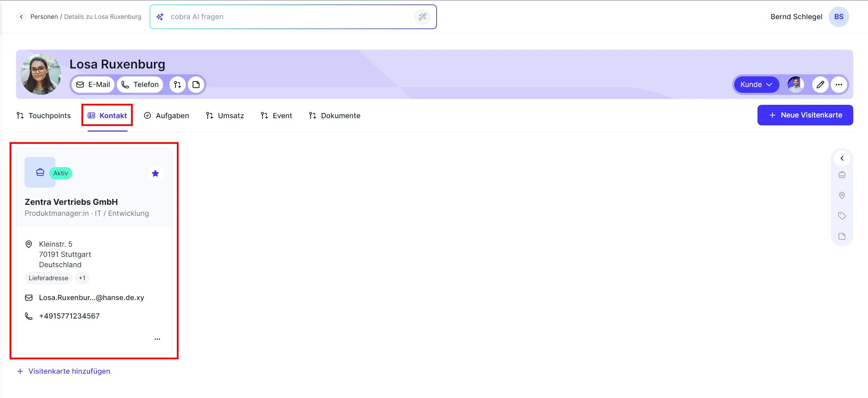Open the three-dots menu in profile header
868x398 pixels.
tap(839, 85)
